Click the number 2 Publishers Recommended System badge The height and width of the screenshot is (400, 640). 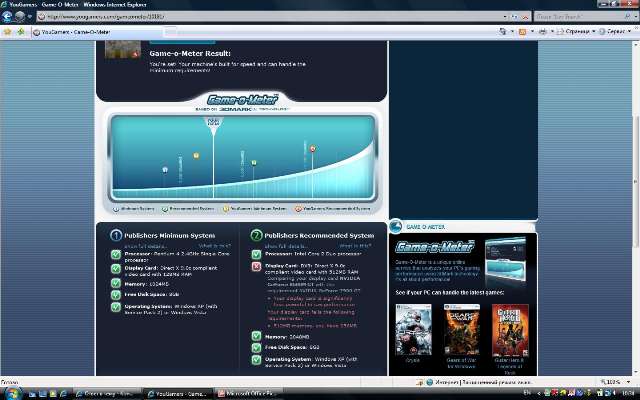[x=256, y=235]
